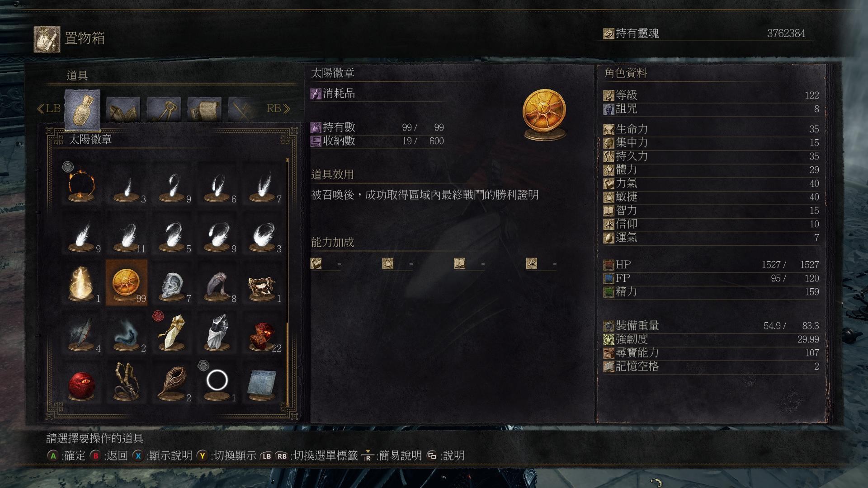Select the red eye orb item
Viewport: 868px width, 488px height.
[81, 383]
